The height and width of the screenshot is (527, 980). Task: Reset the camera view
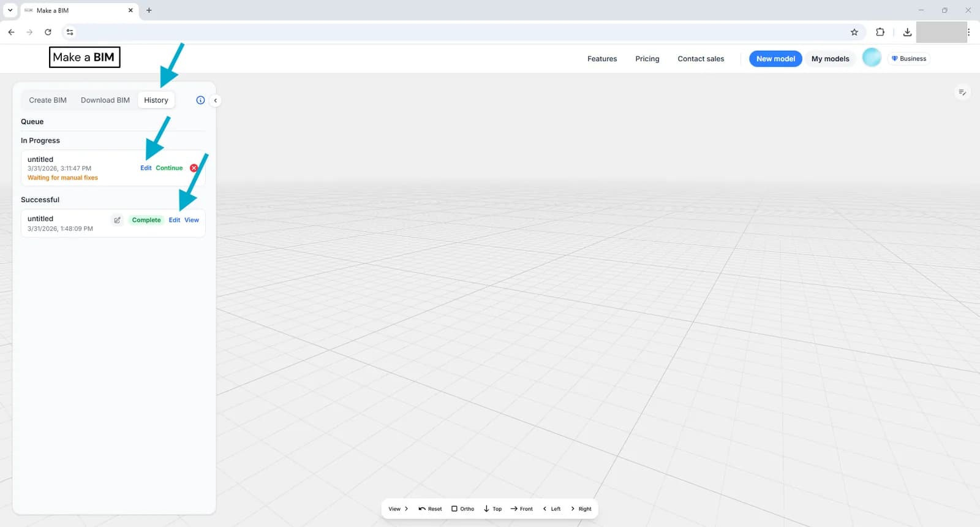[430, 509]
